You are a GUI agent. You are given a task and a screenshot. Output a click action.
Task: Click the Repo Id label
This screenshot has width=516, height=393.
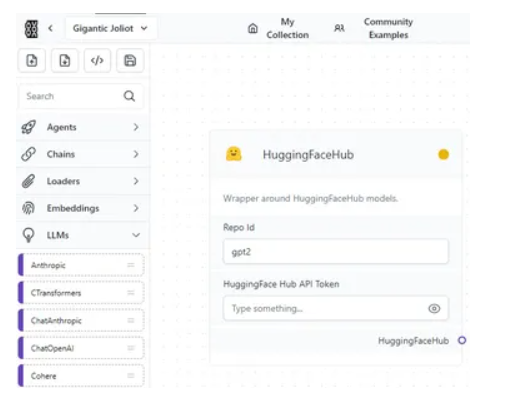[239, 228]
